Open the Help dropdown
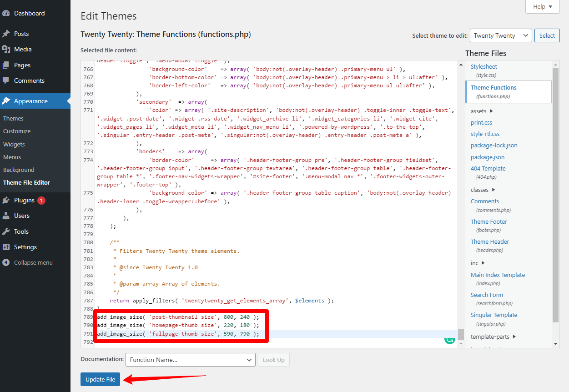This screenshot has width=569, height=392. 542,6
